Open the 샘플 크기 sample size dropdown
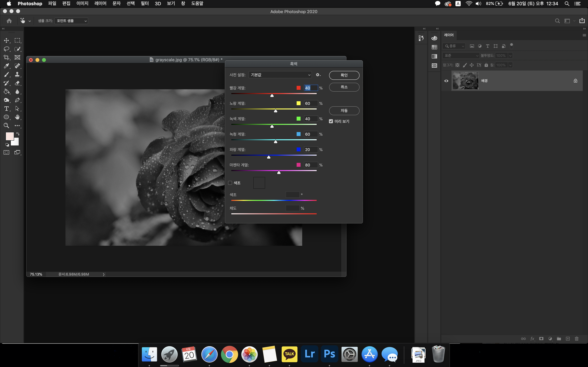The width and height of the screenshot is (588, 367). point(71,21)
